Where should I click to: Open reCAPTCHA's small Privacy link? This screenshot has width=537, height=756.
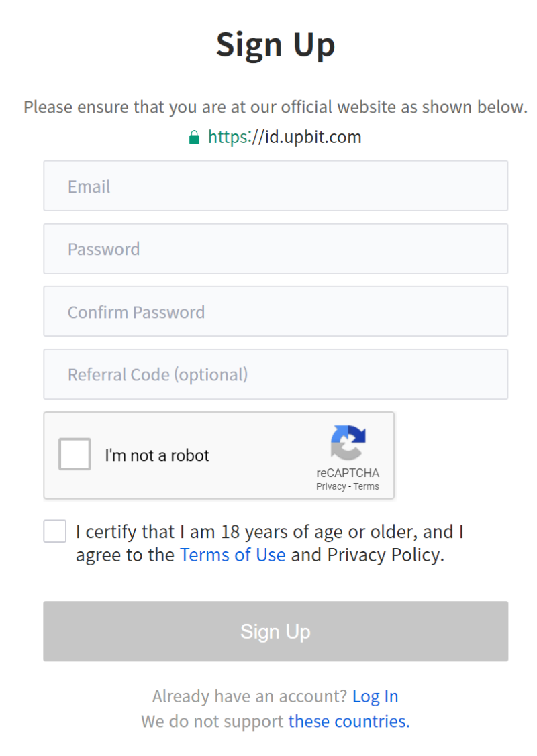pos(331,486)
